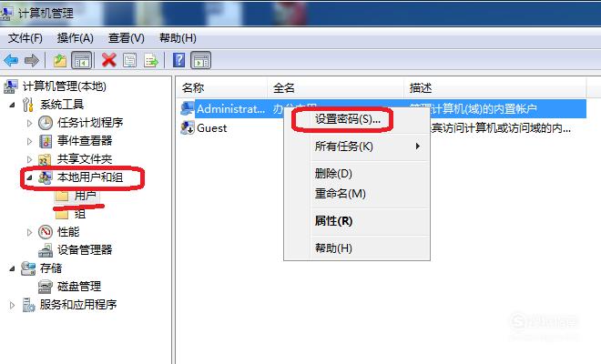Toggle the Show/Hide Console Tree icon
The width and height of the screenshot is (601, 364).
(82, 60)
